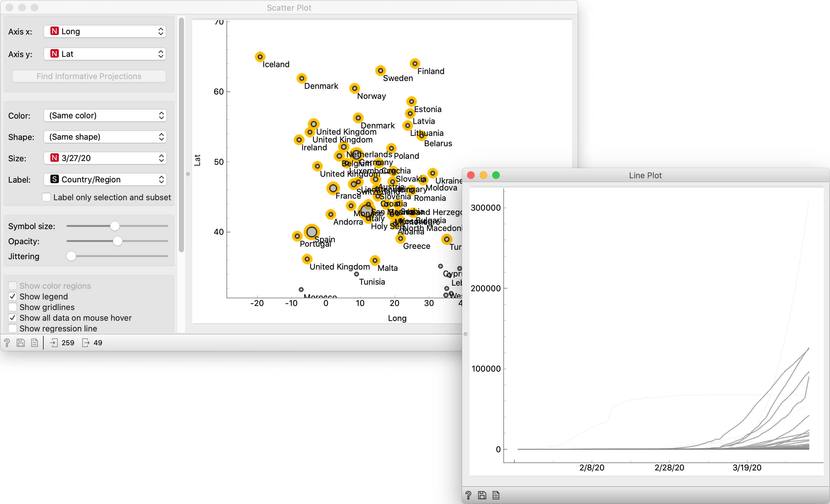
Task: Click the 2/28/20 date axis label
Action: point(669,467)
